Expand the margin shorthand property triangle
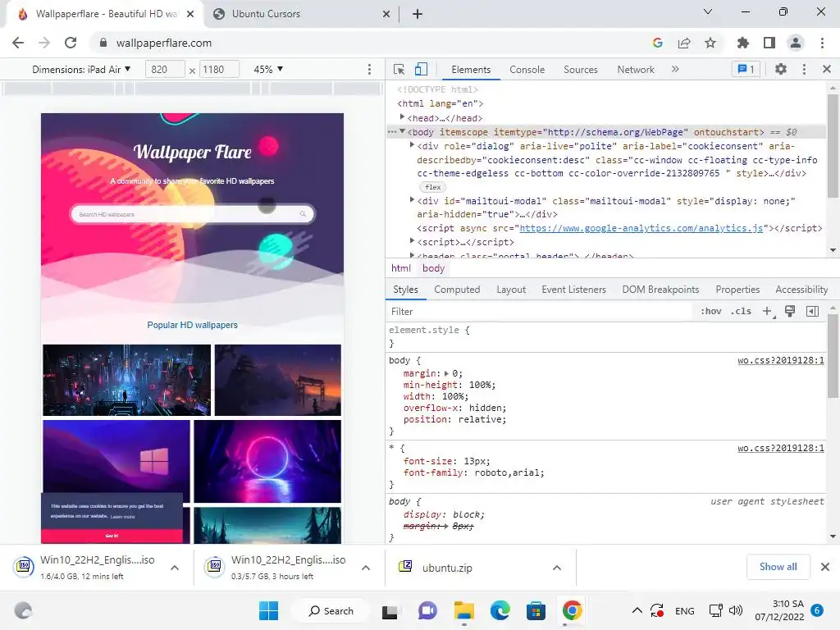This screenshot has height=630, width=840. [x=447, y=373]
